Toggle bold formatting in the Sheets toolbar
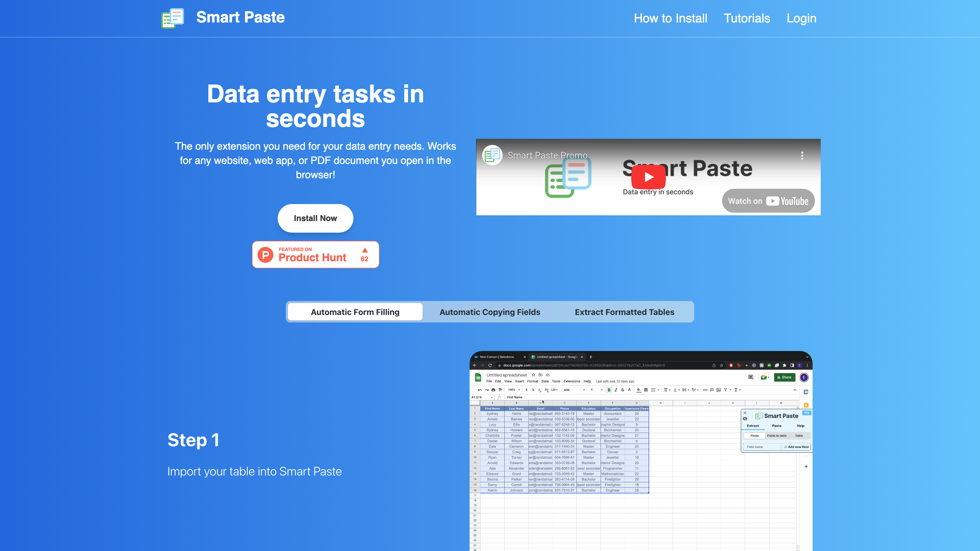Screen dimensions: 980x551 (x=609, y=389)
